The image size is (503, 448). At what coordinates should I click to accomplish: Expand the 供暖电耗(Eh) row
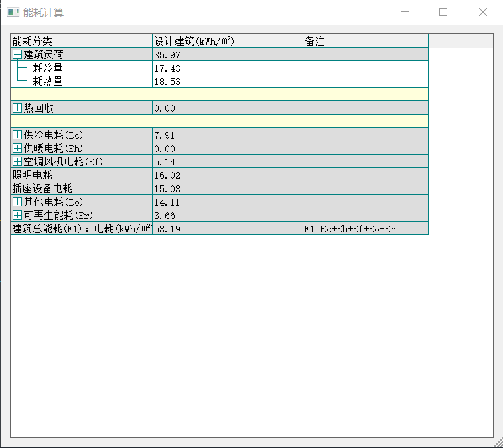[x=17, y=148]
